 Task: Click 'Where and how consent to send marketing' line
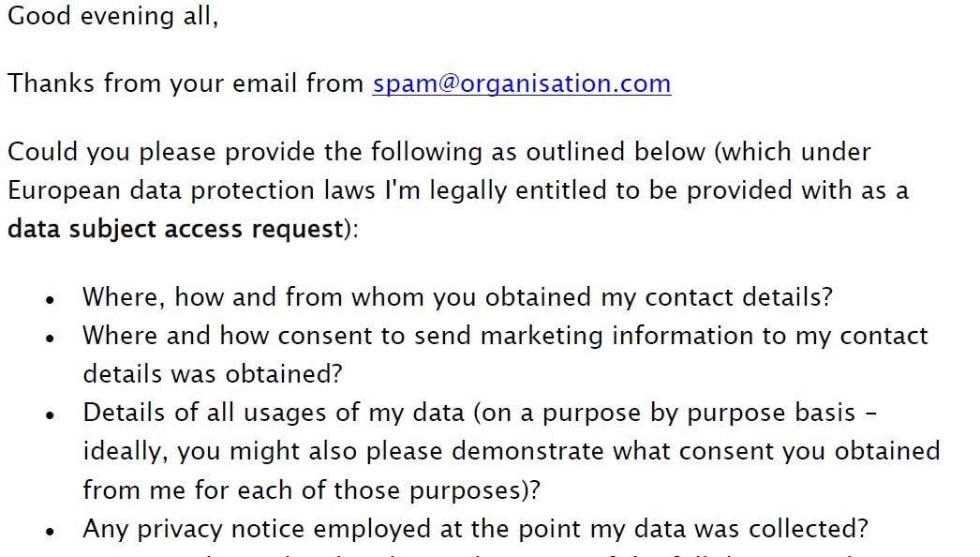[x=505, y=336]
